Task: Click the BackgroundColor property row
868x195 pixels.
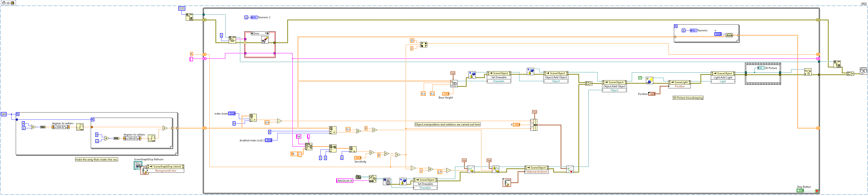Action: tap(165, 171)
